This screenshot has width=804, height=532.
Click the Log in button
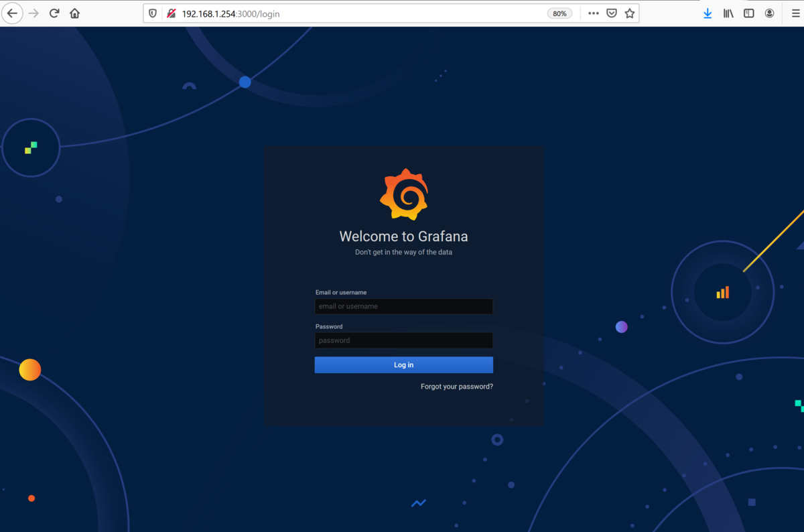click(x=404, y=364)
